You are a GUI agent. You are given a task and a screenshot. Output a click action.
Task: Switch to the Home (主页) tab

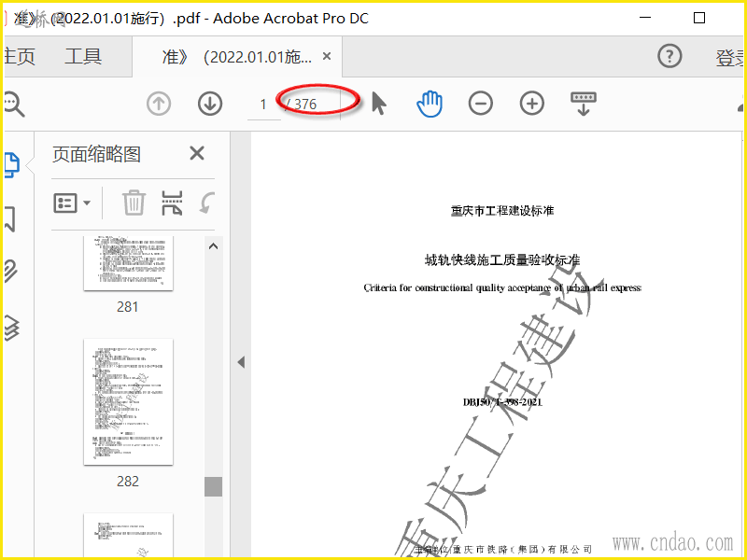[x=20, y=57]
